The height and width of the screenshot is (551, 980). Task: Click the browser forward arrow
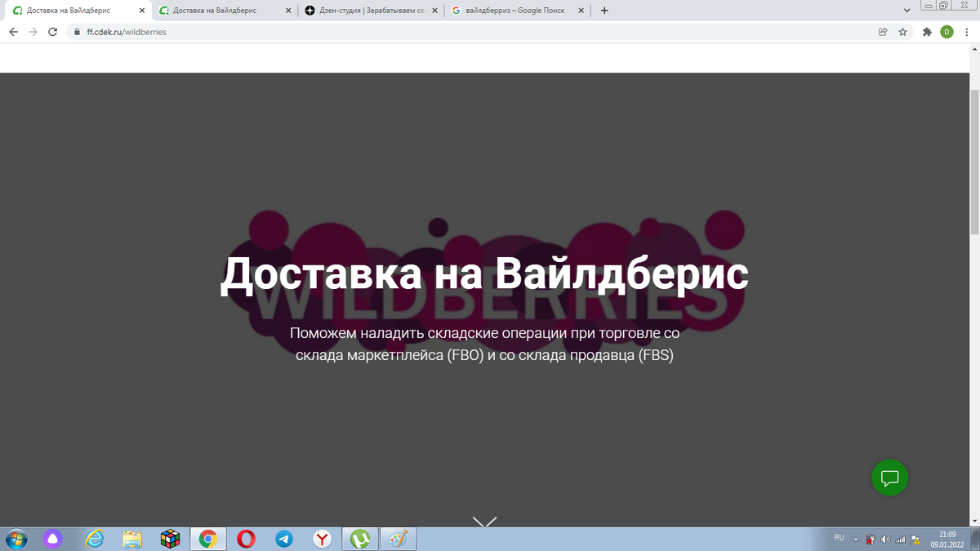(x=33, y=32)
